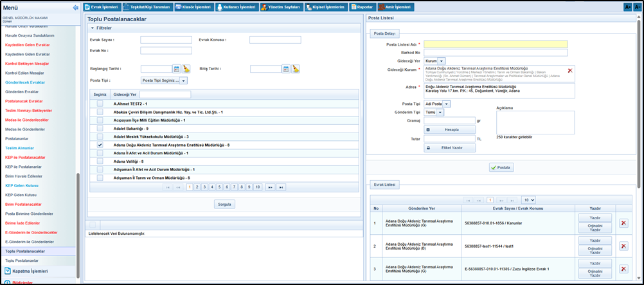Check Adana İl Afet ve Acil Durum checkbox
This screenshot has width=644, height=285.
point(100,153)
